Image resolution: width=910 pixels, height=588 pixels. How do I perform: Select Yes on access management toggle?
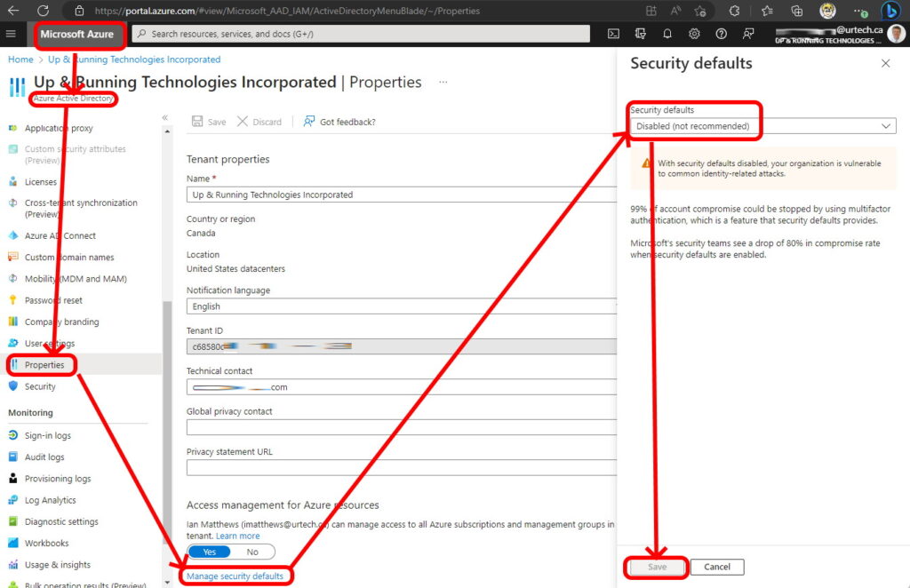pyautogui.click(x=210, y=552)
